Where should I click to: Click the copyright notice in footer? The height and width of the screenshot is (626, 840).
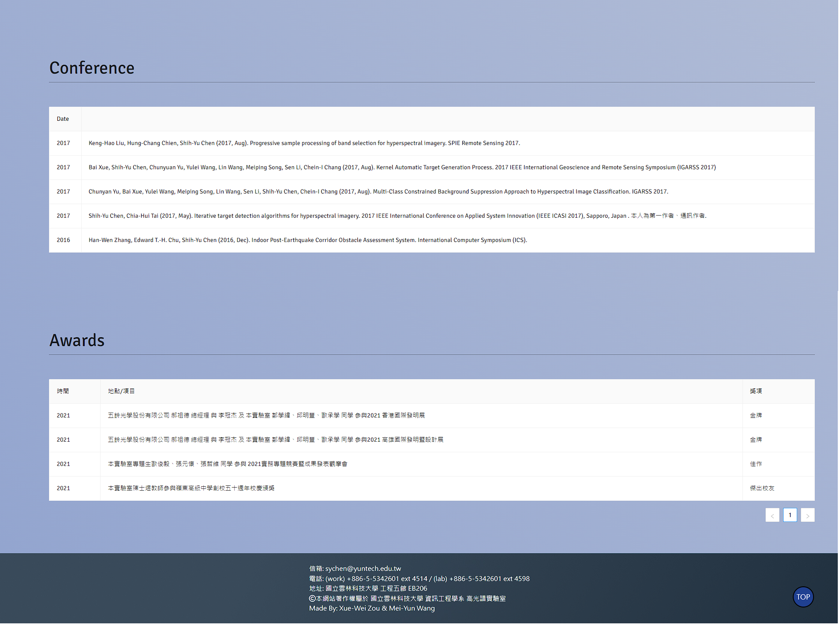[407, 599]
